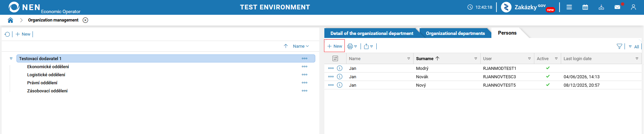Open the hamburger menu icon
The width and height of the screenshot is (644, 134).
point(569,7)
